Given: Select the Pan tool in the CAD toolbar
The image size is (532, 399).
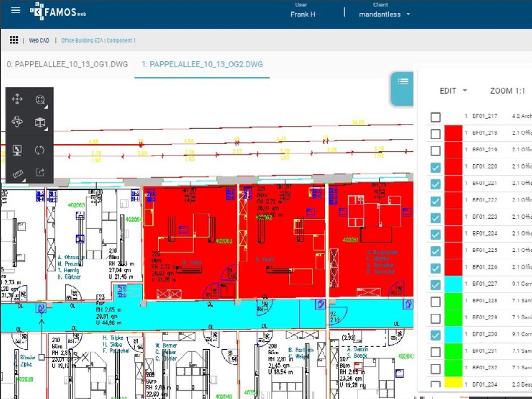Looking at the screenshot, I should pos(16,99).
